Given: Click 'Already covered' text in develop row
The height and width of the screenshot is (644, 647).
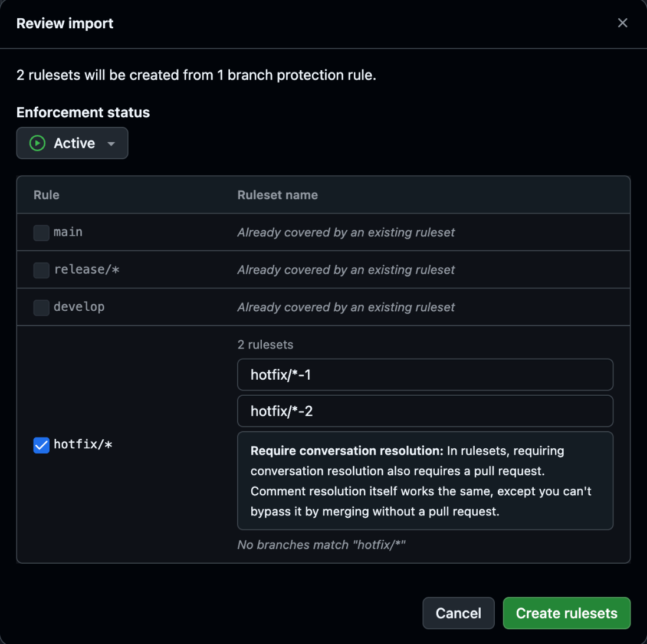Looking at the screenshot, I should (x=346, y=307).
